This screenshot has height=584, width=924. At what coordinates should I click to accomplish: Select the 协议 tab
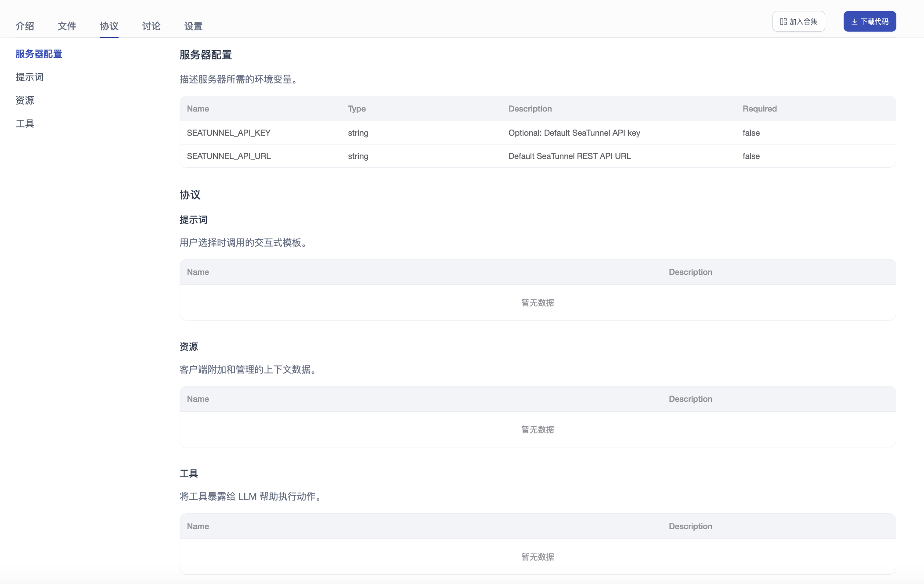pos(109,26)
